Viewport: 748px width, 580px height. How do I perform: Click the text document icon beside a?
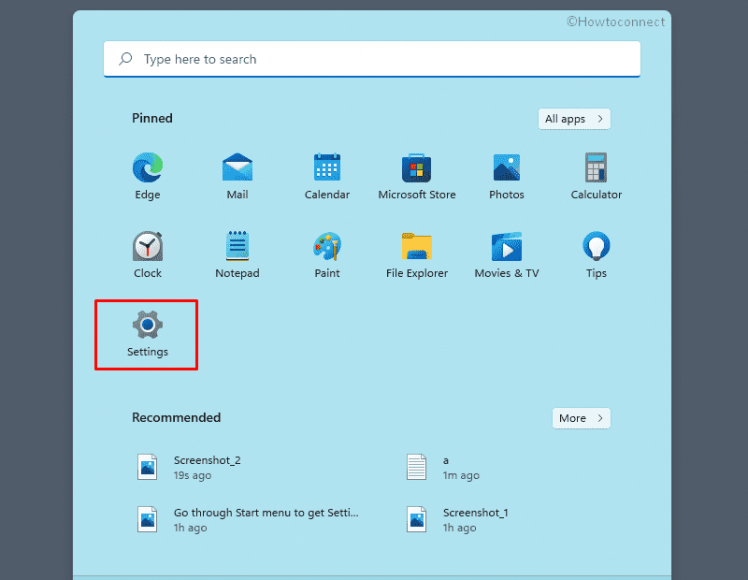click(x=416, y=467)
